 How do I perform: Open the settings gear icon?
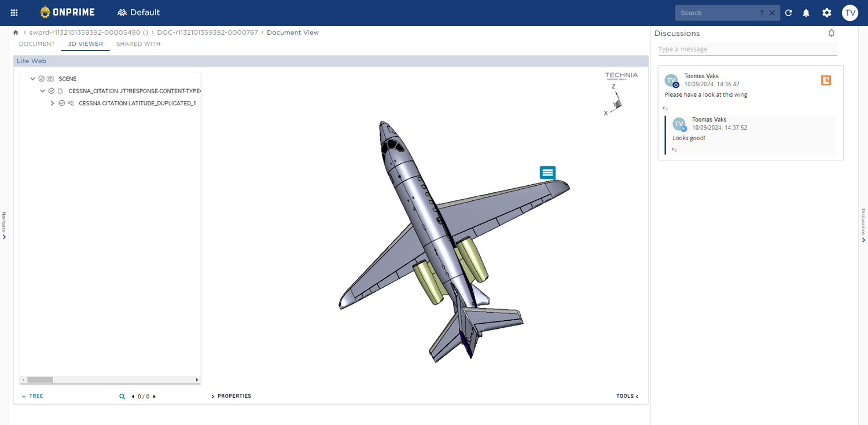click(827, 13)
